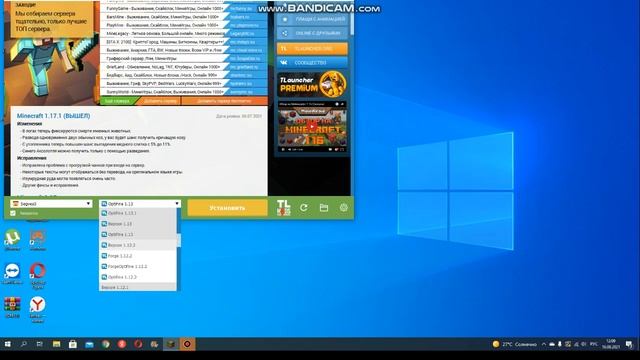
Task: Open the Добавить сервер бесплатно tab
Action: pos(224,101)
